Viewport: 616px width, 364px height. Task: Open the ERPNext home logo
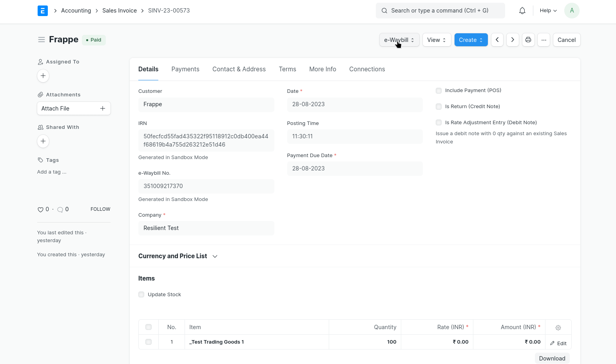point(43,11)
